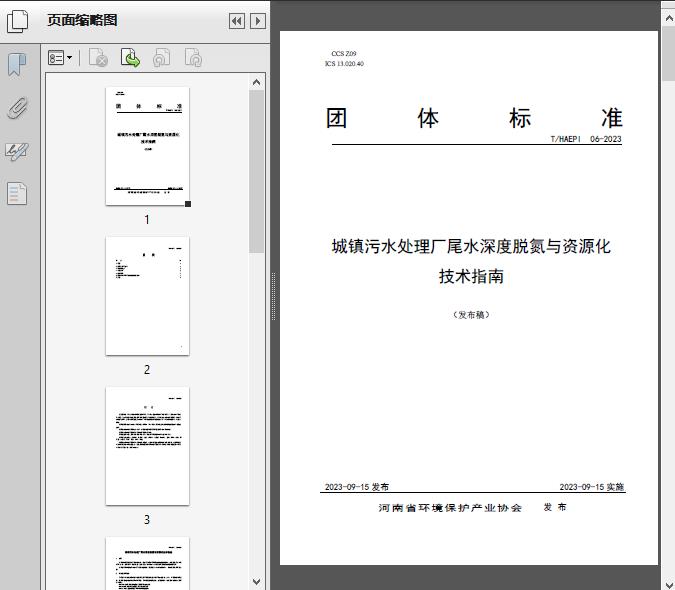The width and height of the screenshot is (675, 590).
Task: Select page 3 thumbnail
Action: (147, 446)
